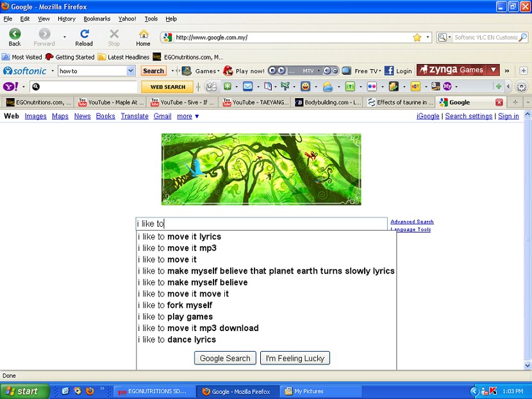532x399 pixels.
Task: Click Yahoo WEB SEARCH button
Action: [167, 87]
